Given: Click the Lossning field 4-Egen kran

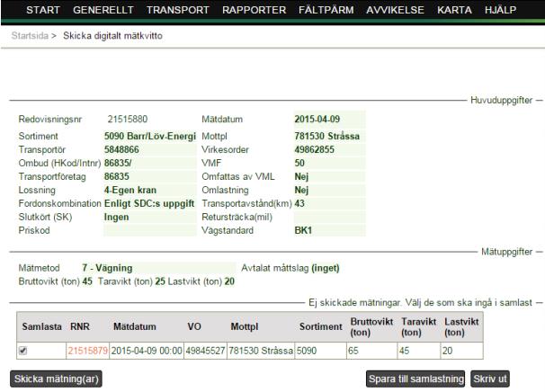Looking at the screenshot, I should (x=150, y=190).
